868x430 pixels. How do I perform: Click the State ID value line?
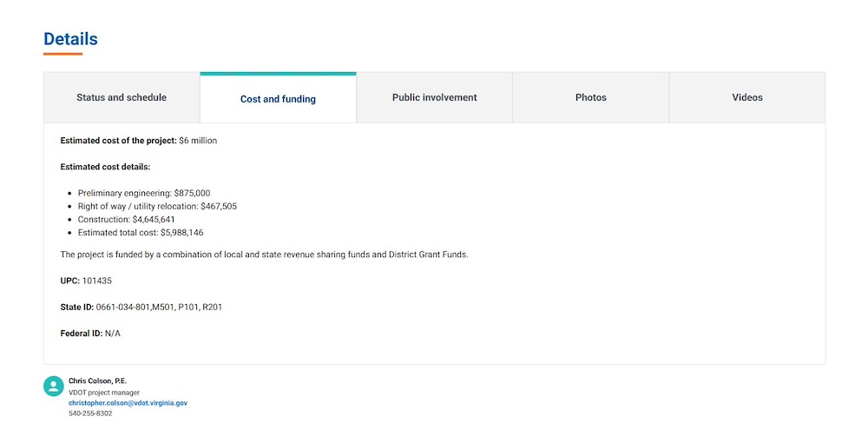[x=141, y=307]
